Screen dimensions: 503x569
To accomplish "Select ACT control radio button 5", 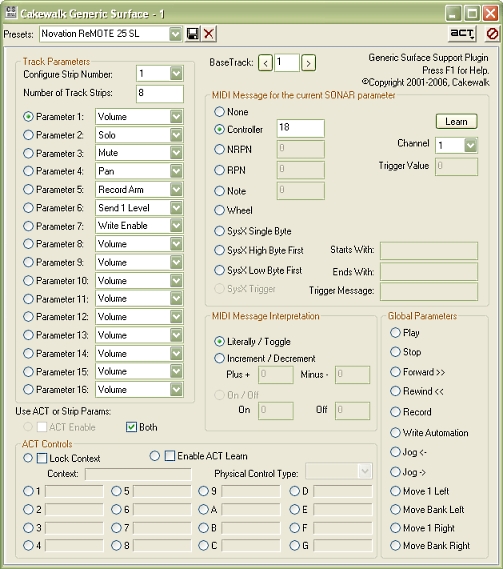I will tap(116, 491).
